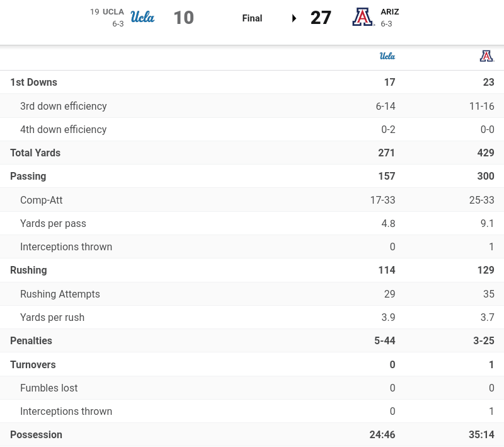Click Arizona's score of 27
This screenshot has width=504, height=447.
tap(321, 18)
